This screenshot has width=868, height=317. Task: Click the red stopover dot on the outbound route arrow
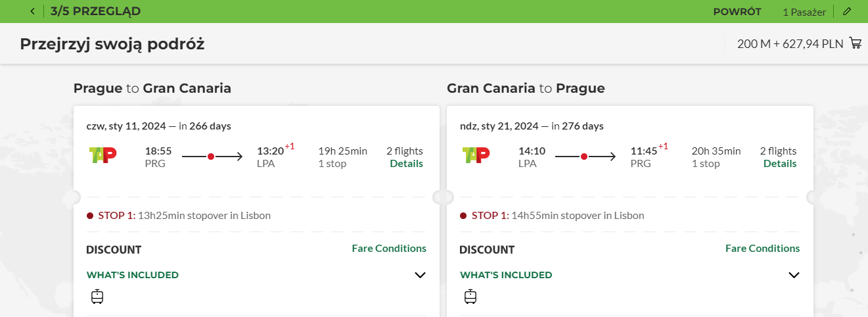[210, 157]
